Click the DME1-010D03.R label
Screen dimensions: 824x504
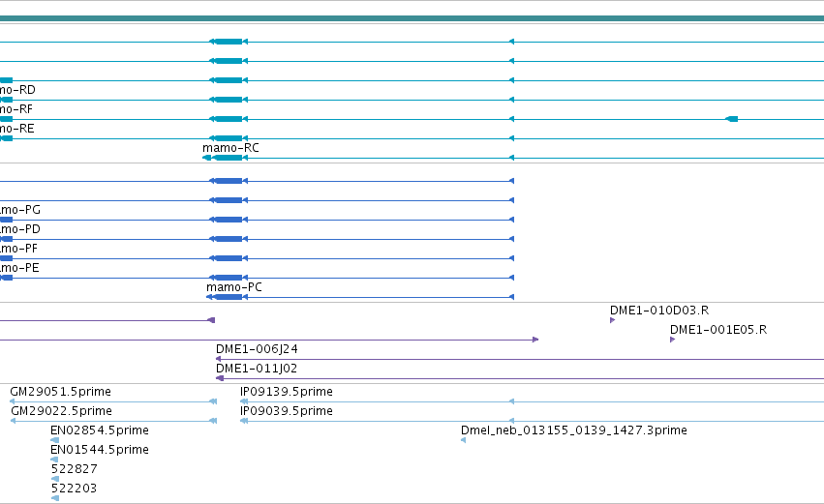click(659, 311)
